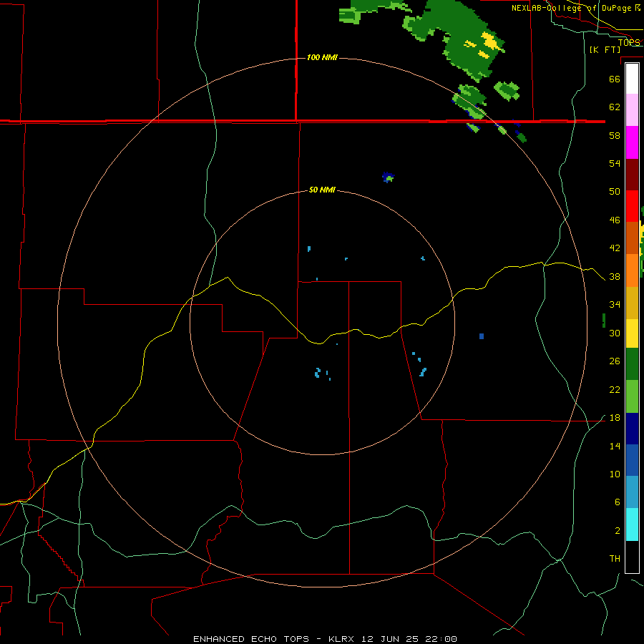Click the legend value 6
Viewport: 644px width, 644px height.
pos(617,502)
